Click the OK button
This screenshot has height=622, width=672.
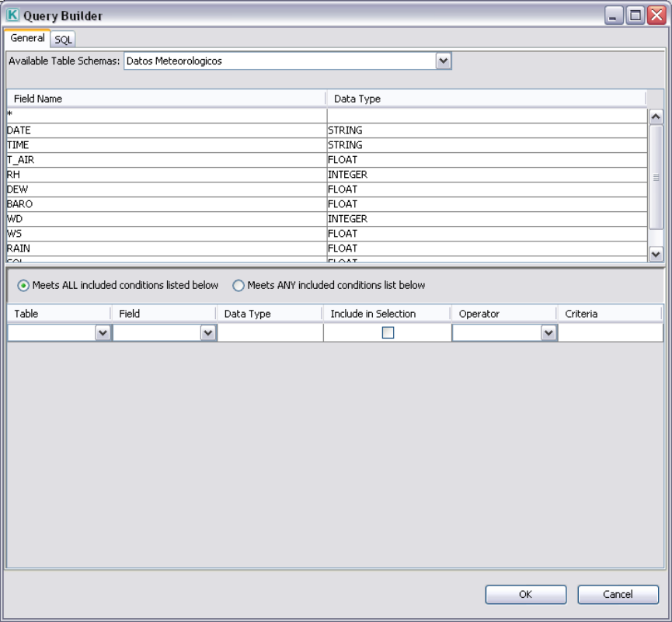point(526,595)
